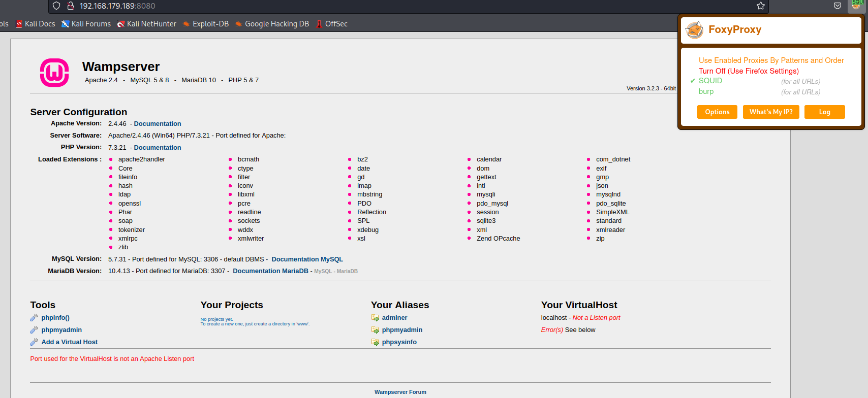Click the FoxyProxy fox logo
This screenshot has height=398, width=868.
click(x=694, y=30)
